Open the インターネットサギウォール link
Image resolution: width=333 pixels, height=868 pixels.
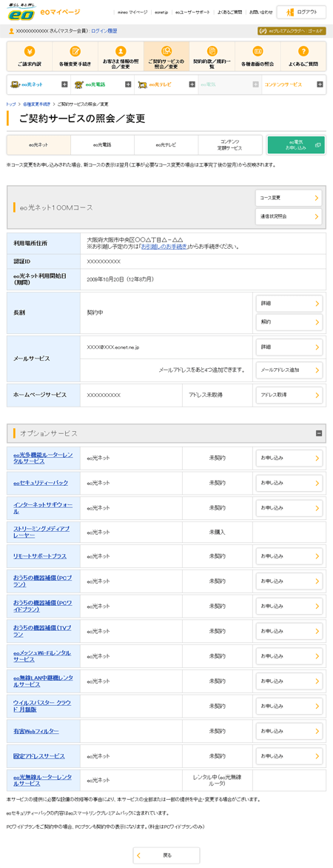click(x=43, y=507)
